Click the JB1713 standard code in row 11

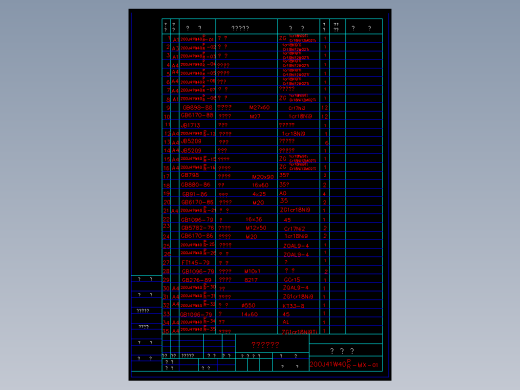(191, 125)
